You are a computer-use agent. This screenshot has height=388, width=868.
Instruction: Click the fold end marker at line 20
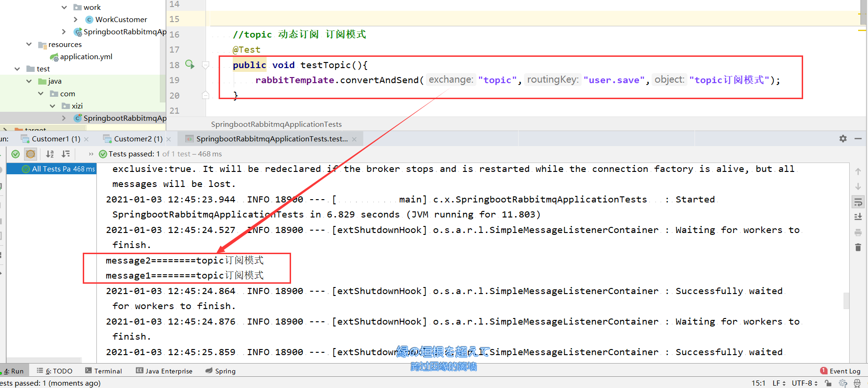point(205,95)
